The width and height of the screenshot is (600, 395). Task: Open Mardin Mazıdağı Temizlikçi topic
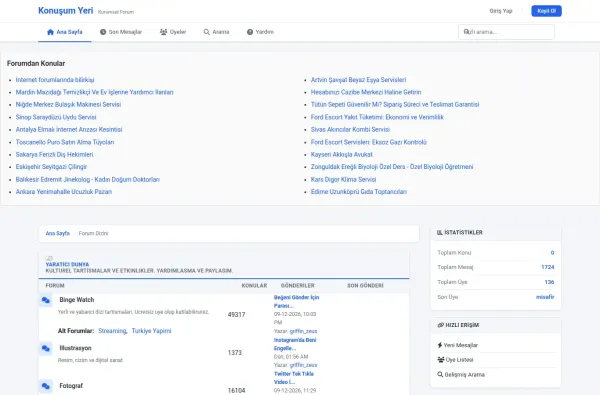(95, 92)
